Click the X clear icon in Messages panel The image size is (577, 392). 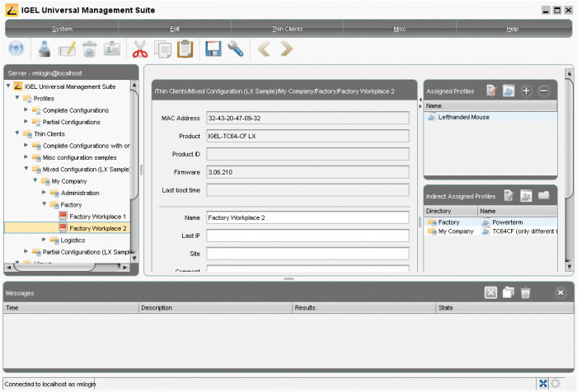click(490, 292)
